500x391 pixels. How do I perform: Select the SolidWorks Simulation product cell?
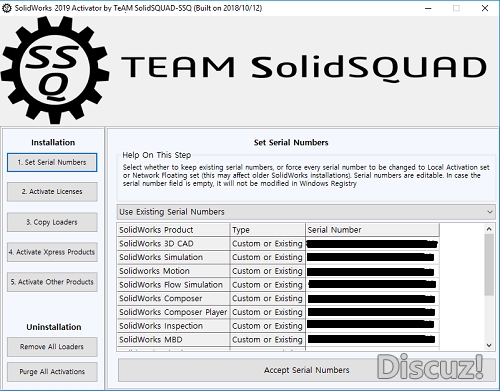173,257
